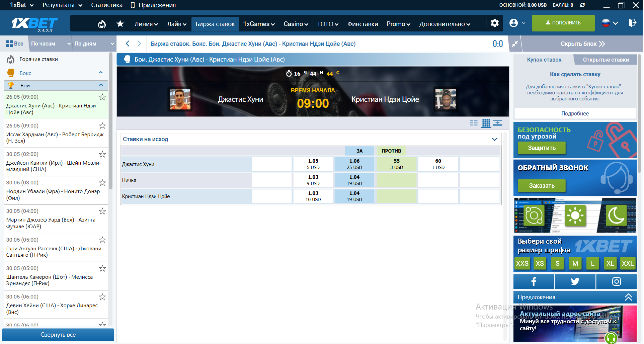Open hot bets via flame icon
Viewport: 644px width, 344px height.
click(102, 23)
